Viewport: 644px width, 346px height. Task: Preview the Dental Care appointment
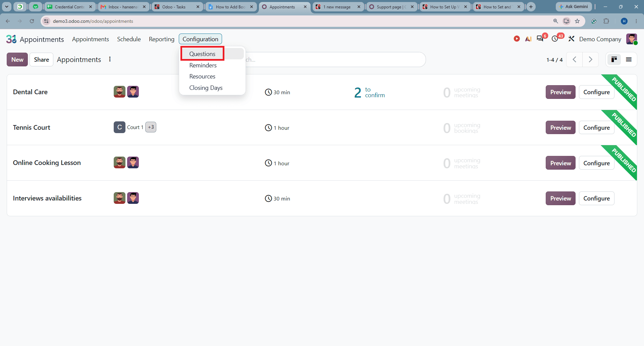560,92
